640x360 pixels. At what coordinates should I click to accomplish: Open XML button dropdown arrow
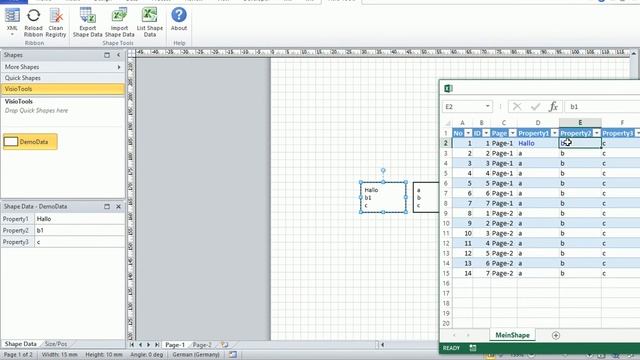12,35
